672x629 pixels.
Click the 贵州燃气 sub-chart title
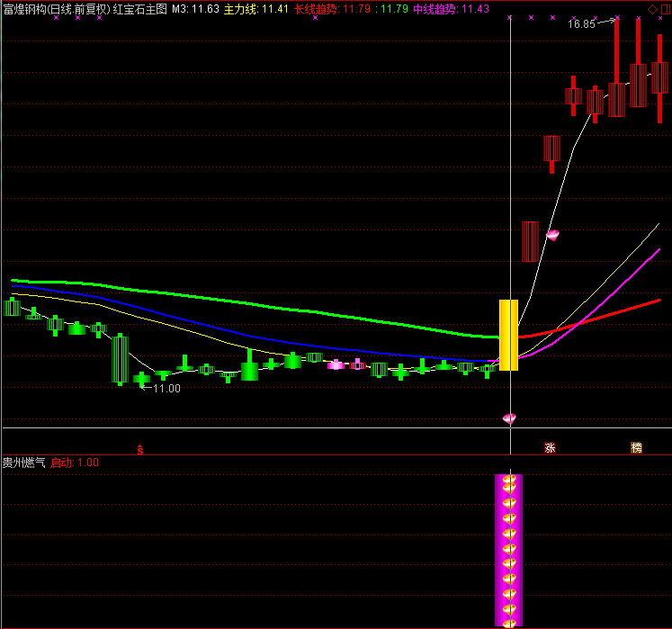point(24,463)
